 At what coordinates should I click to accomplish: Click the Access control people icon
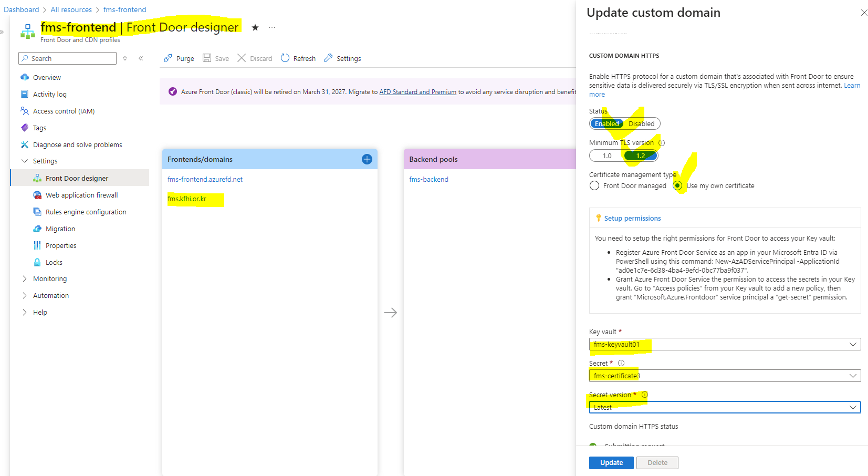click(x=25, y=111)
